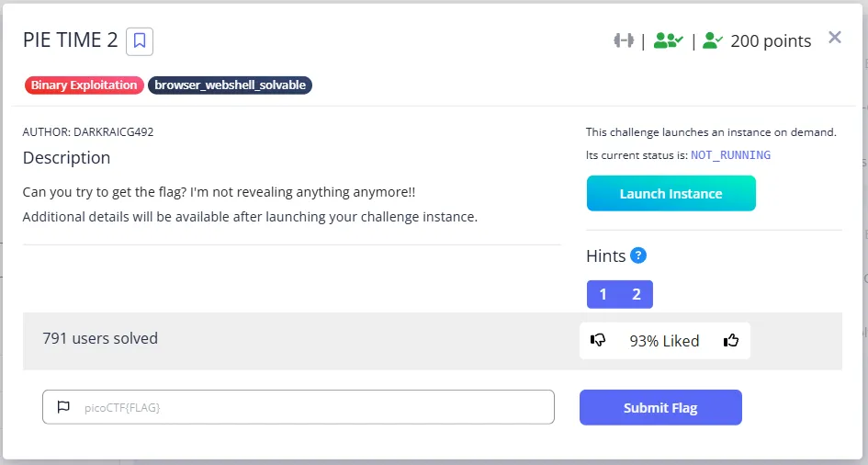Click the thumbs up like icon
The height and width of the screenshot is (465, 868).
click(x=731, y=340)
